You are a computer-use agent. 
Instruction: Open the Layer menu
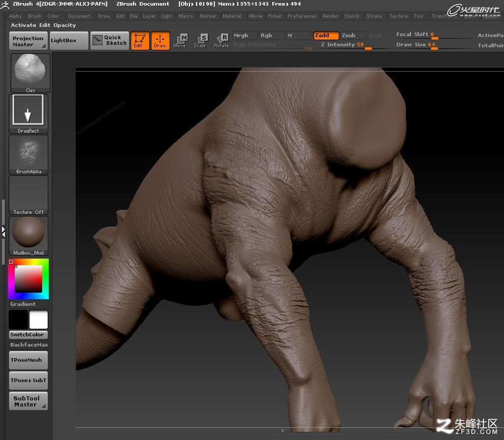pos(149,16)
